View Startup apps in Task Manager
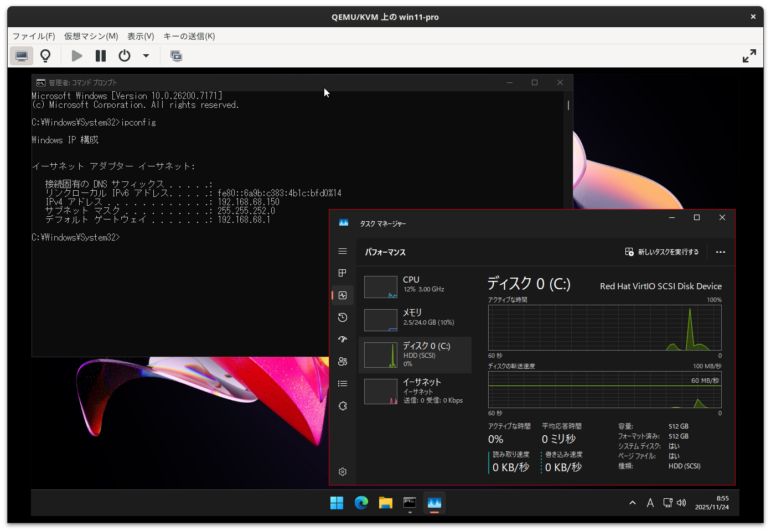 (x=343, y=339)
